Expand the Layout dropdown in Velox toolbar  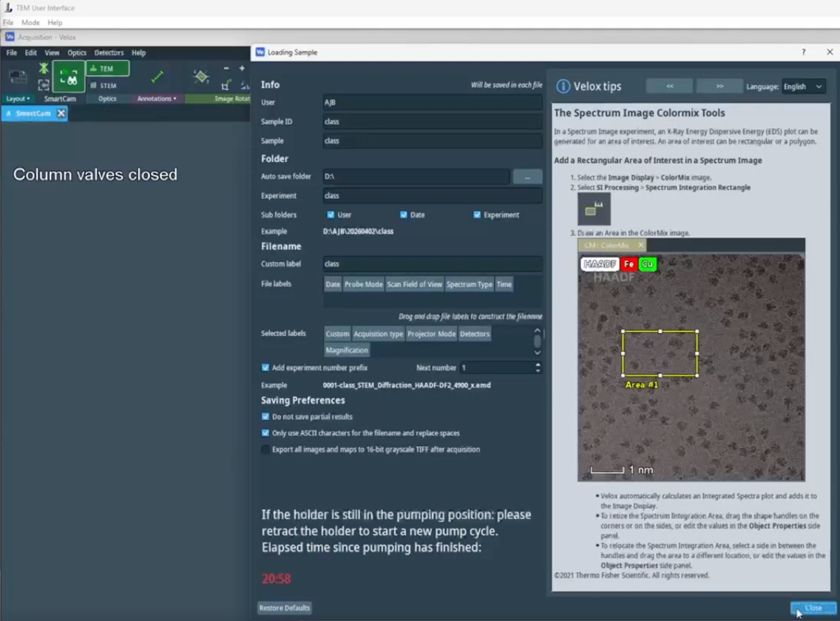coord(18,99)
